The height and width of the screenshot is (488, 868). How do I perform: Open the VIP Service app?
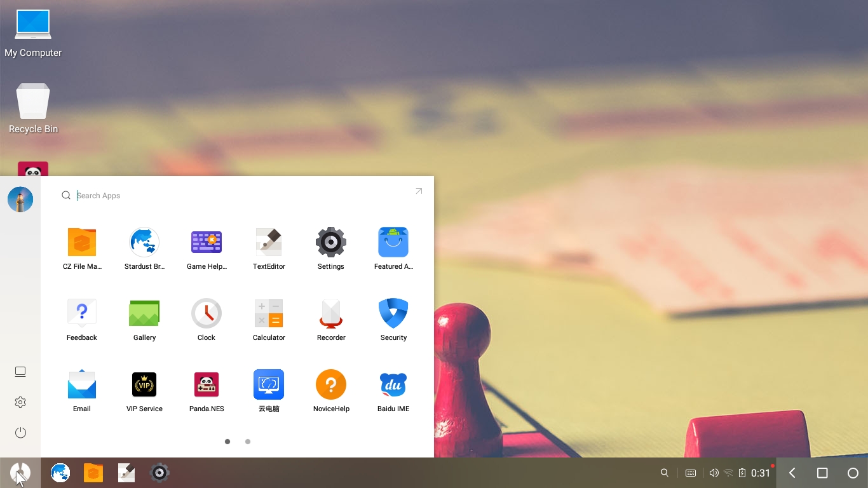(x=144, y=384)
